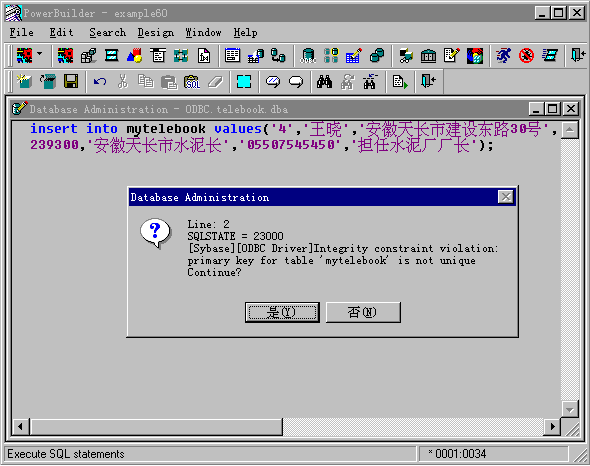590x466 pixels.
Task: Click the Cut scissors icon
Action: (123, 81)
